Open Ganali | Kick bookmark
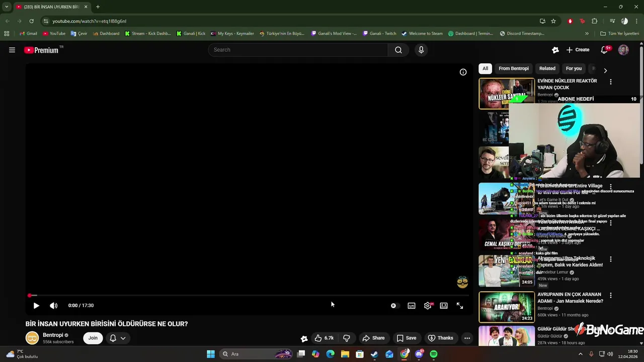644x362 pixels. [x=191, y=34]
